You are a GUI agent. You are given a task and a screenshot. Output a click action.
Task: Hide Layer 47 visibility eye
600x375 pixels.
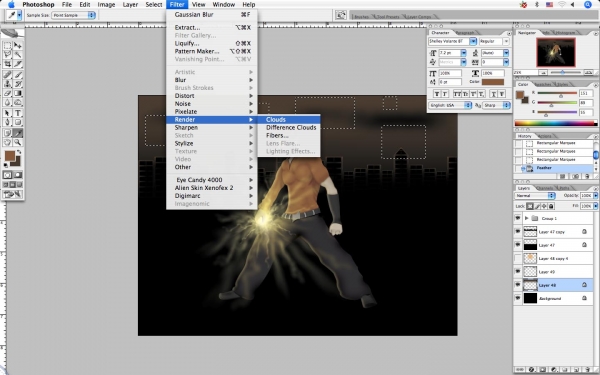click(x=518, y=245)
